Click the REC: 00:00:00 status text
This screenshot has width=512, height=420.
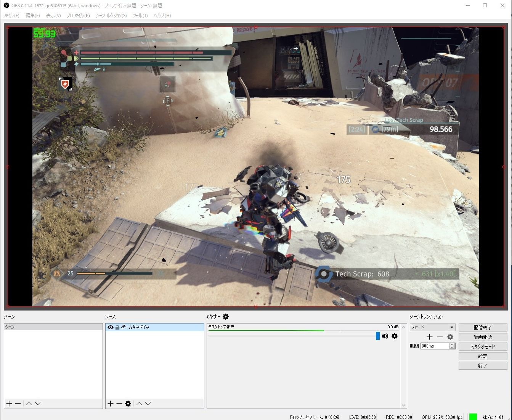click(399, 417)
